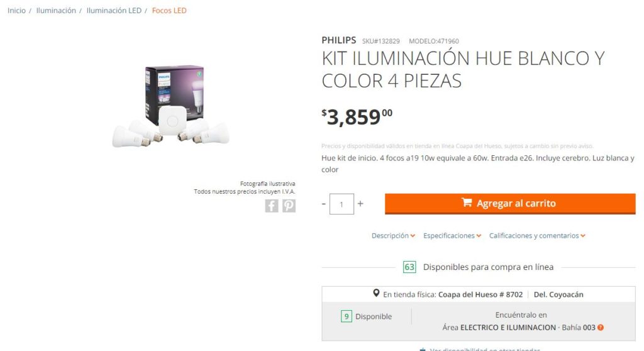Click the shopping cart icon in orange button

pyautogui.click(x=467, y=203)
